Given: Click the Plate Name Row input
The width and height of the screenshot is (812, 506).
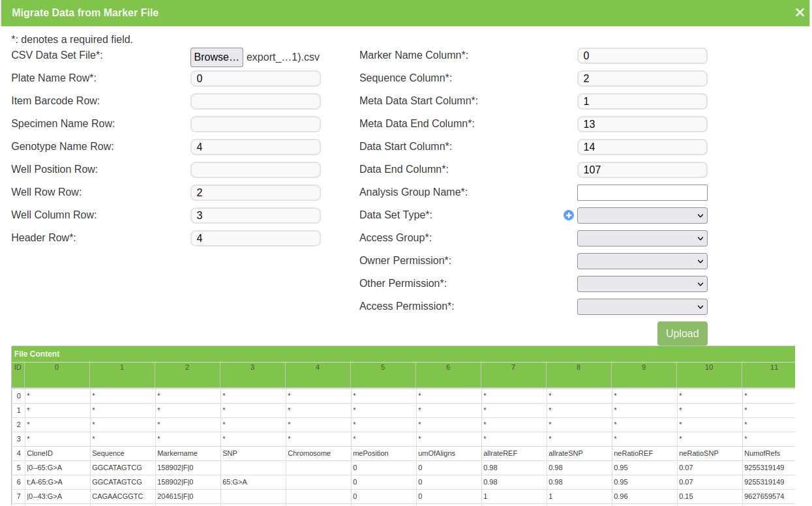Looking at the screenshot, I should 255,78.
